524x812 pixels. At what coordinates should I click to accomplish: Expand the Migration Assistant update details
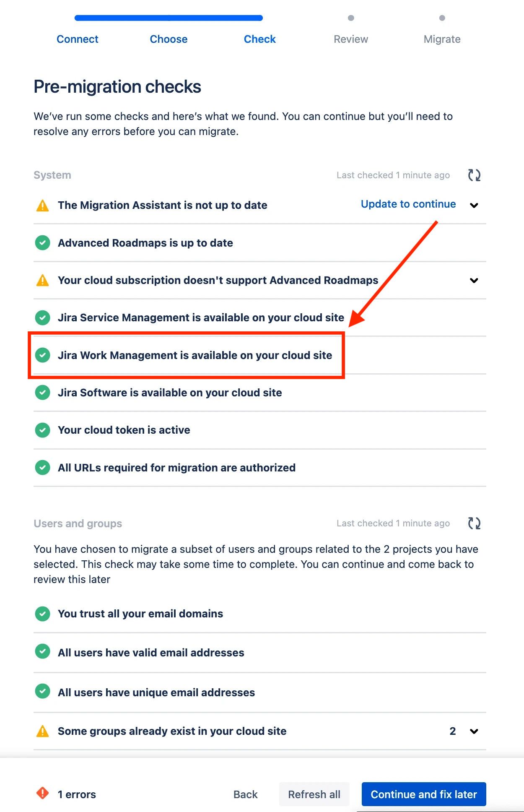474,206
